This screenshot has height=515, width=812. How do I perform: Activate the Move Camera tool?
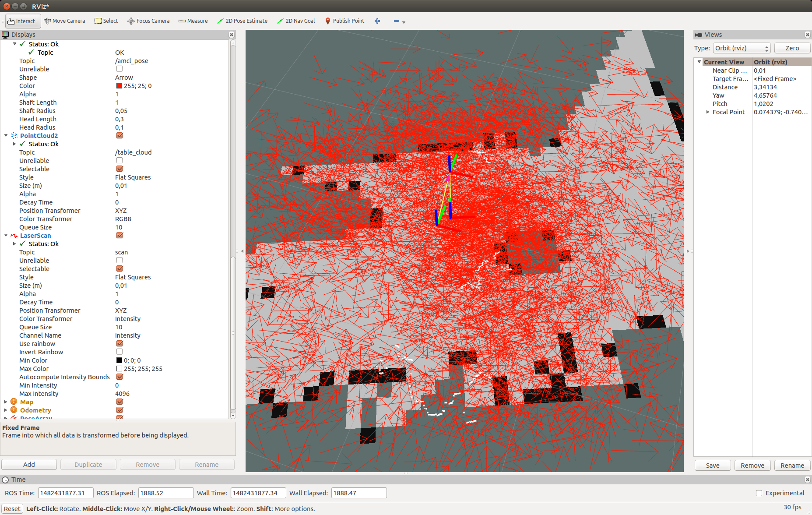tap(64, 21)
